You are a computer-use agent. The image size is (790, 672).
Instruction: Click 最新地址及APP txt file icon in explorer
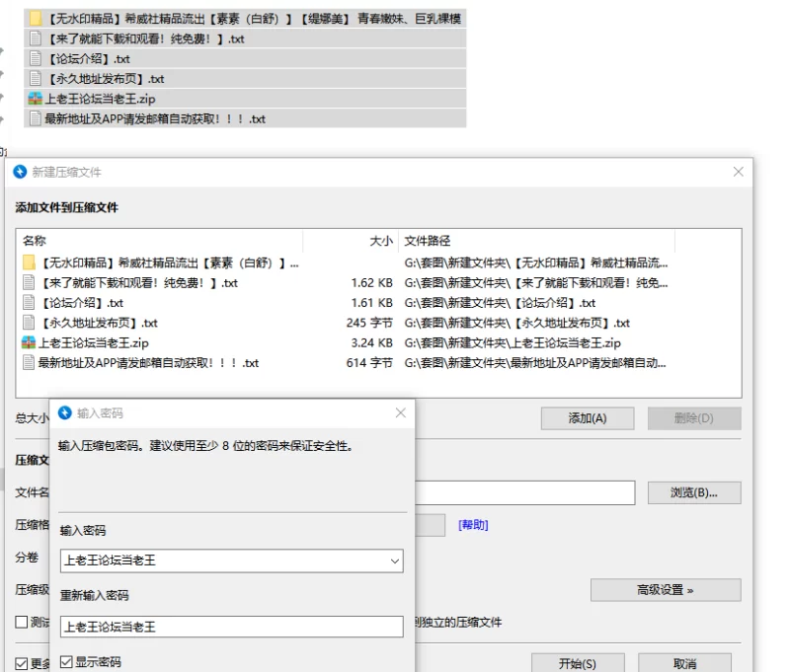click(36, 118)
